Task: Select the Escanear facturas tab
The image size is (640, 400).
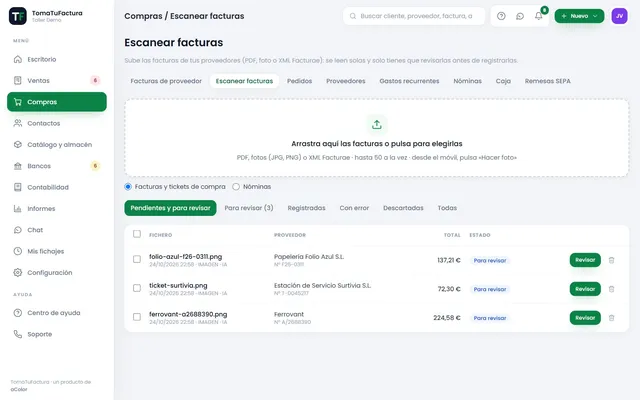Action: click(244, 81)
